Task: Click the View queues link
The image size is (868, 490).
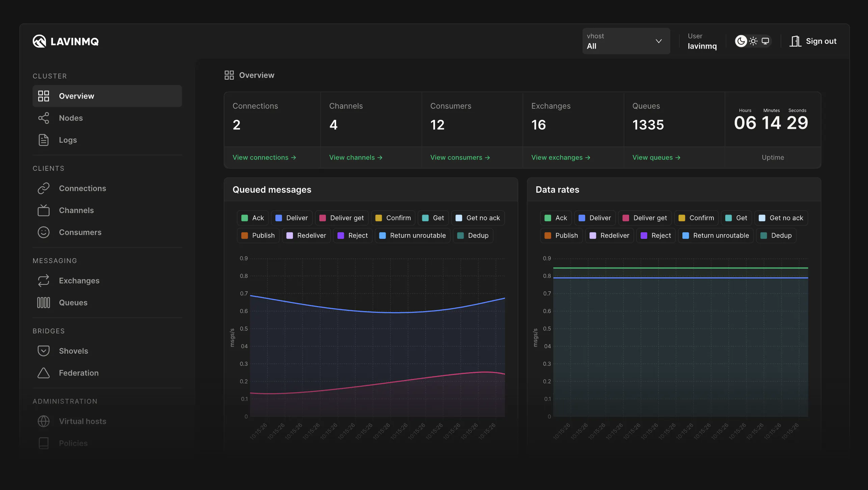Action: [x=656, y=157]
